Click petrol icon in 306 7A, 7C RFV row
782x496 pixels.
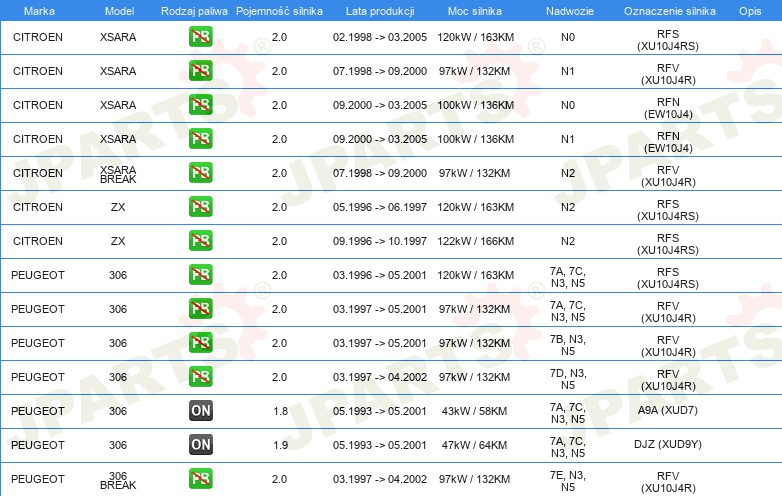pos(200,309)
